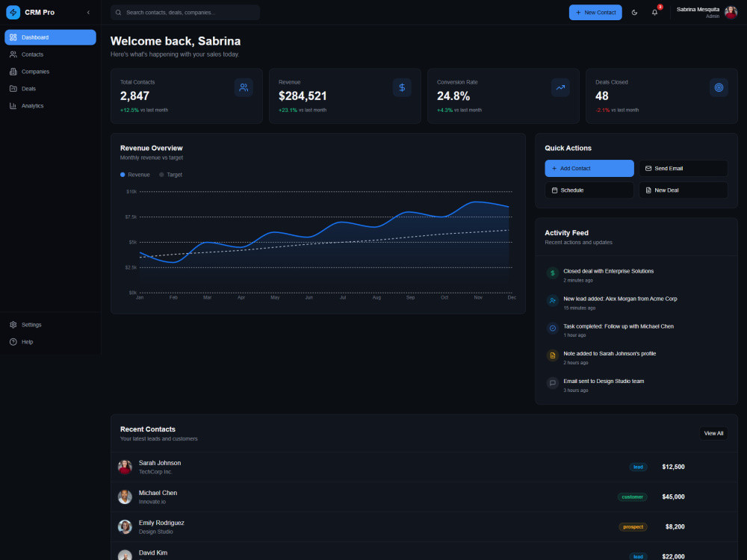This screenshot has width=747, height=560.
Task: Click the email sent message icon
Action: pyautogui.click(x=553, y=383)
